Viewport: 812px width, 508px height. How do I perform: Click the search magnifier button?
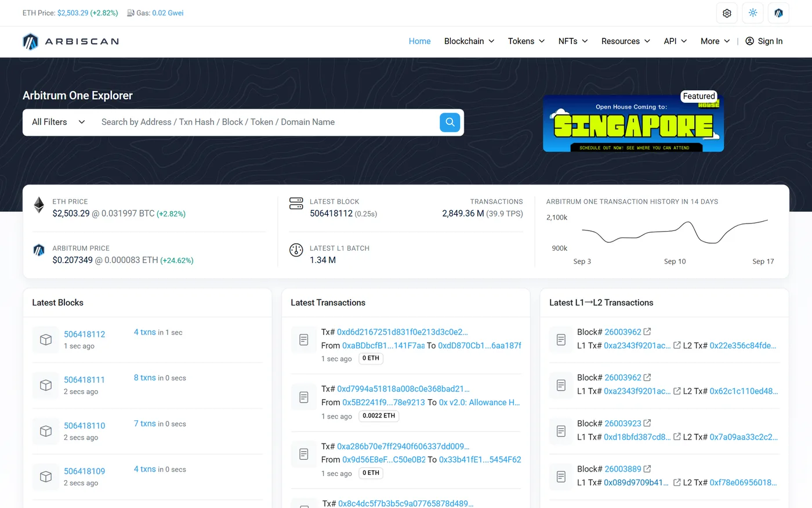point(449,122)
